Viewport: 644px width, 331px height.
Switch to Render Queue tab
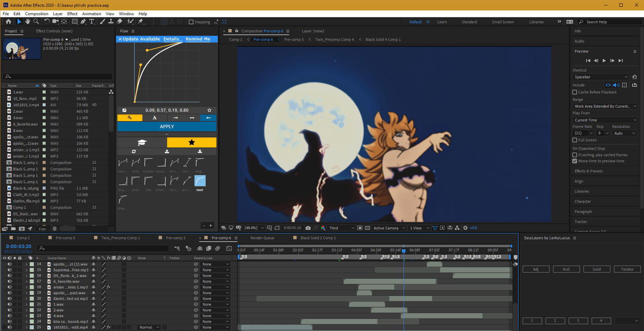pos(262,238)
